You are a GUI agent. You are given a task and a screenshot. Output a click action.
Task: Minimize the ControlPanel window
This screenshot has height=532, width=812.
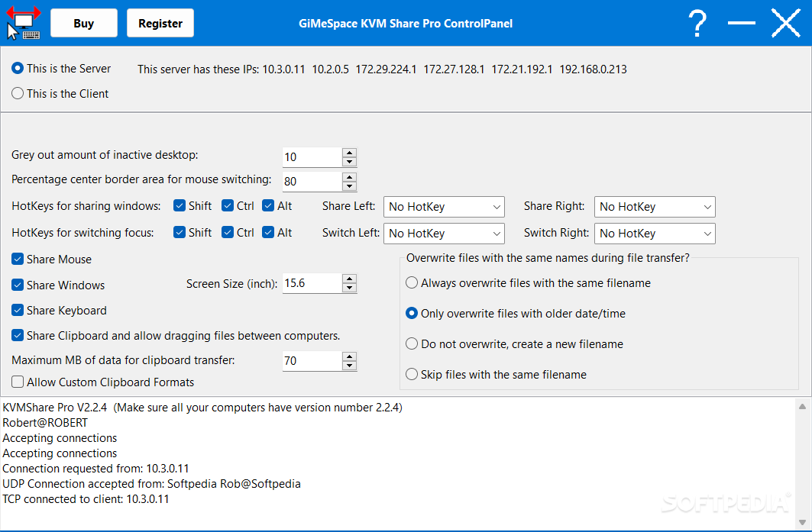coord(741,23)
